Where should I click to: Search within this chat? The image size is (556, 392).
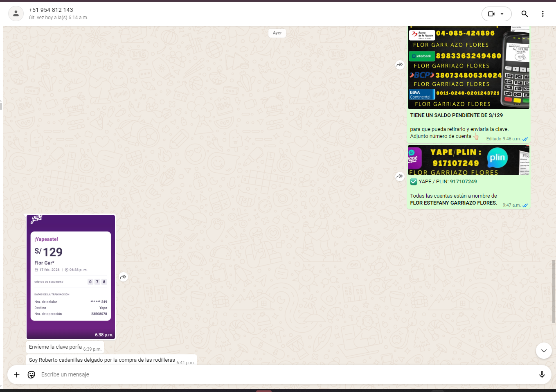(x=524, y=14)
